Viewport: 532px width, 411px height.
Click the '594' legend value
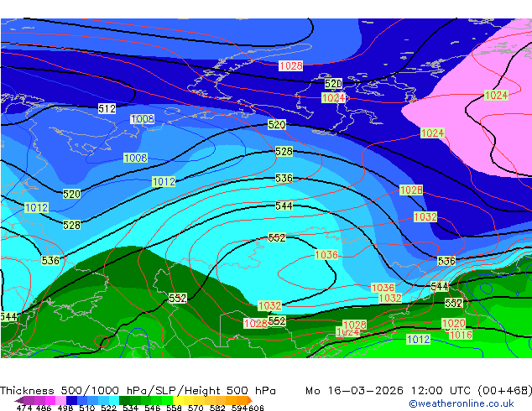tap(239, 408)
